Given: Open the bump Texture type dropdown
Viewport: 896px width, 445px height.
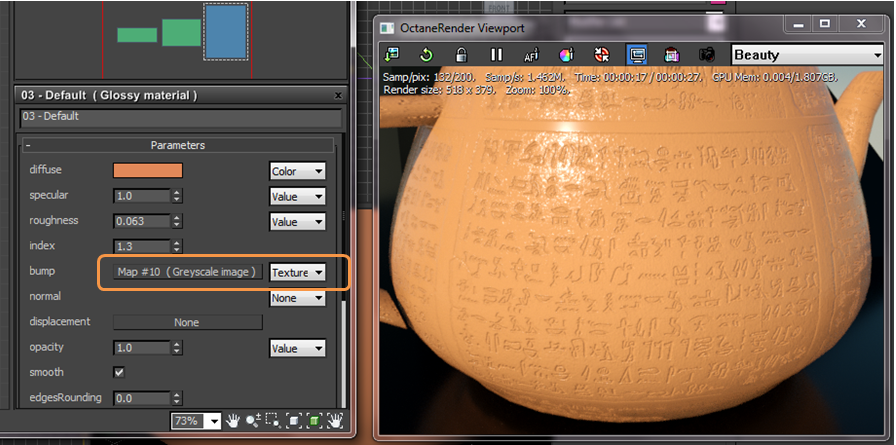Looking at the screenshot, I should [x=297, y=272].
